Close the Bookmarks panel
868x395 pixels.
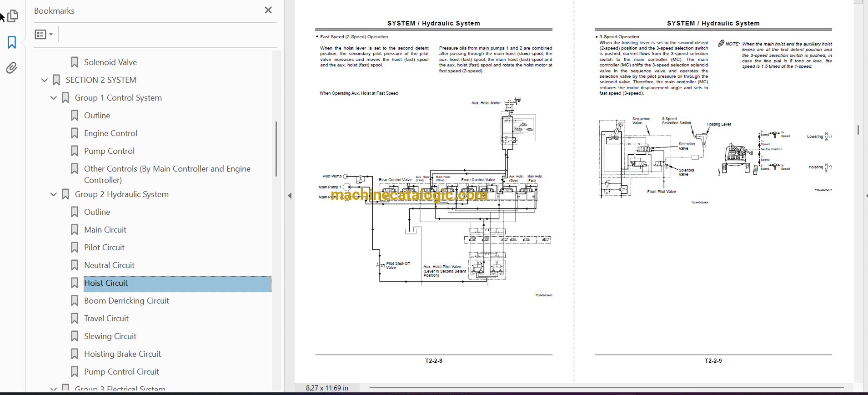click(268, 10)
